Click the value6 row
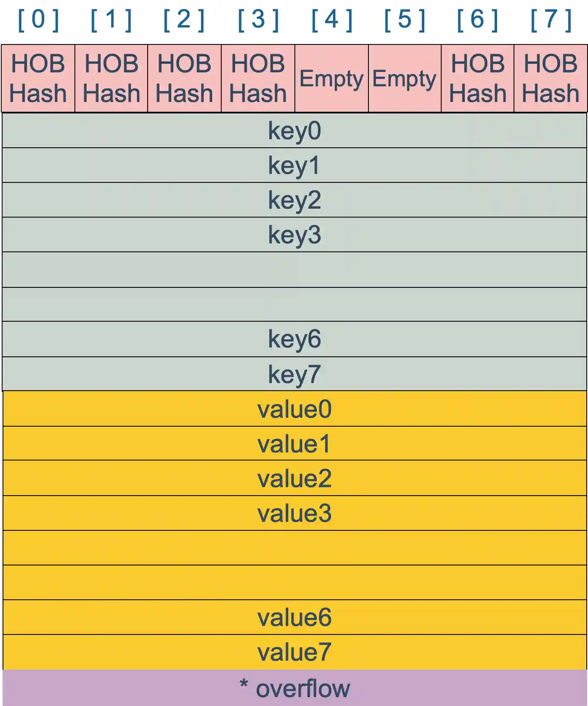The height and width of the screenshot is (706, 588). coord(294,617)
